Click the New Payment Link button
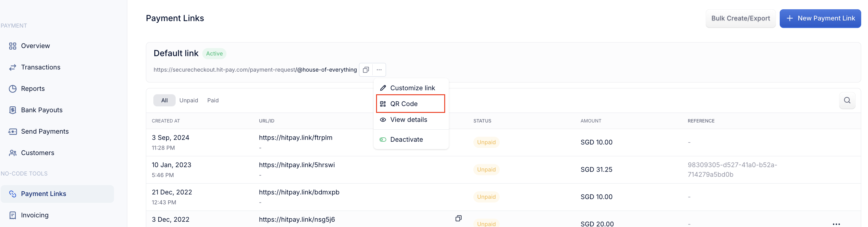Screen dimensions: 868x227 coord(820,19)
